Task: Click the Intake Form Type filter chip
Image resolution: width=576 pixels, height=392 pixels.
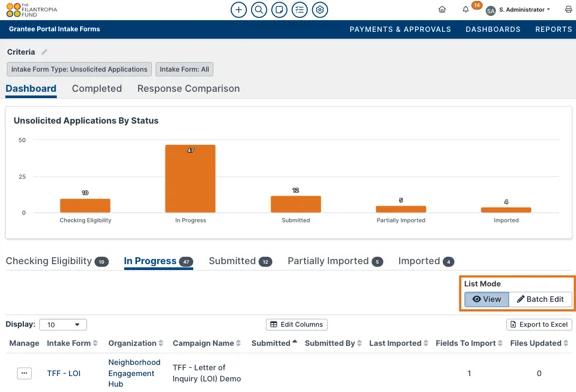Action: tap(79, 69)
